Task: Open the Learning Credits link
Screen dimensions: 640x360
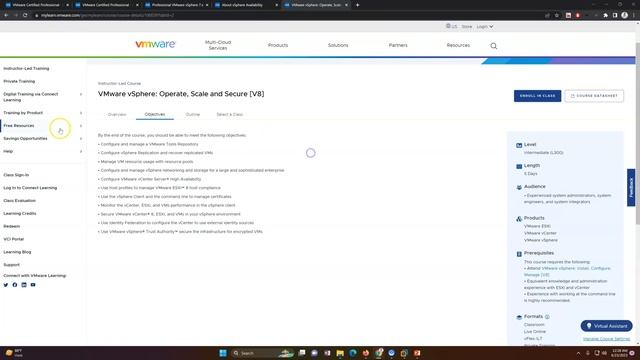Action: (20, 213)
